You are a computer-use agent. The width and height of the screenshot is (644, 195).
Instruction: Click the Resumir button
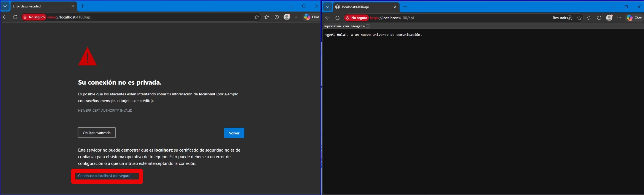562,18
